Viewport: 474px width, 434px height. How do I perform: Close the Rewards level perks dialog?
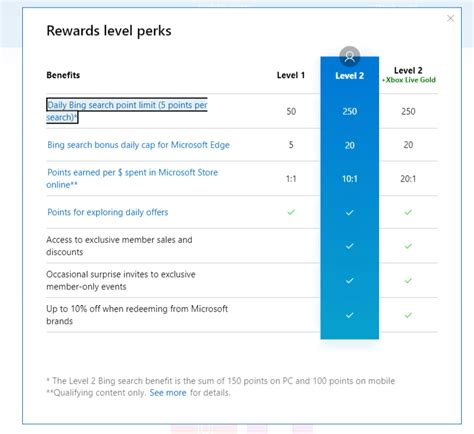click(x=450, y=18)
